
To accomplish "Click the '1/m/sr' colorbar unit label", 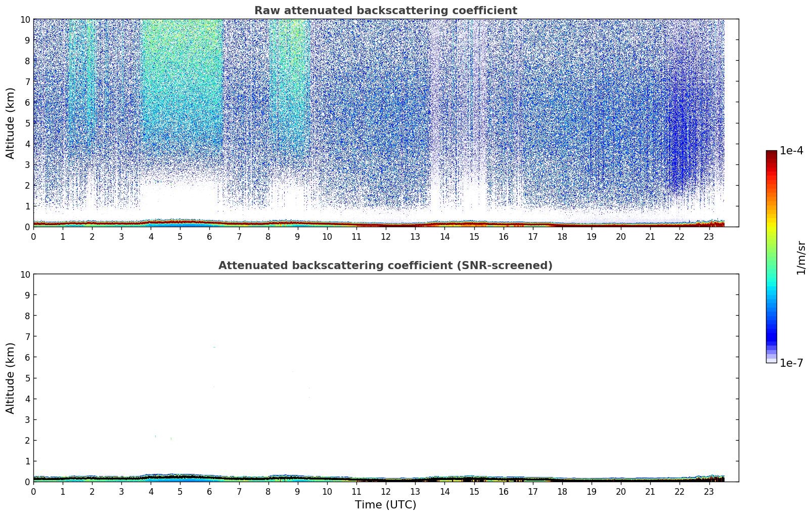I will coord(800,257).
